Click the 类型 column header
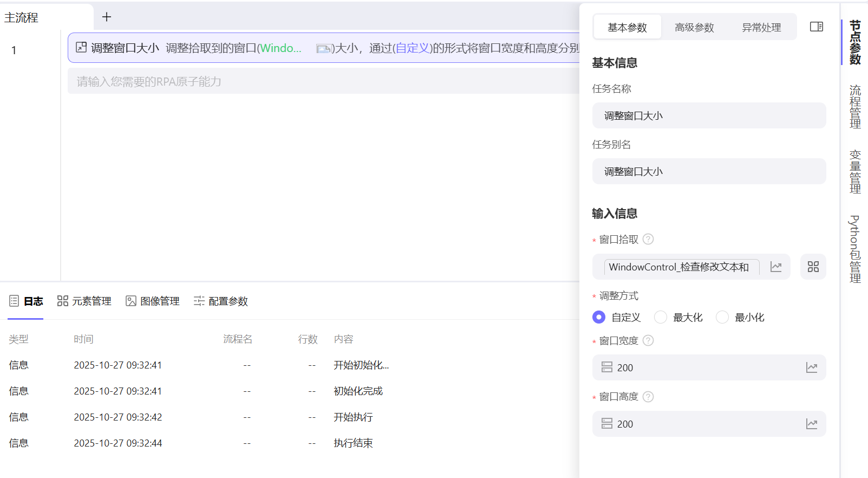This screenshot has width=868, height=478. [x=18, y=339]
